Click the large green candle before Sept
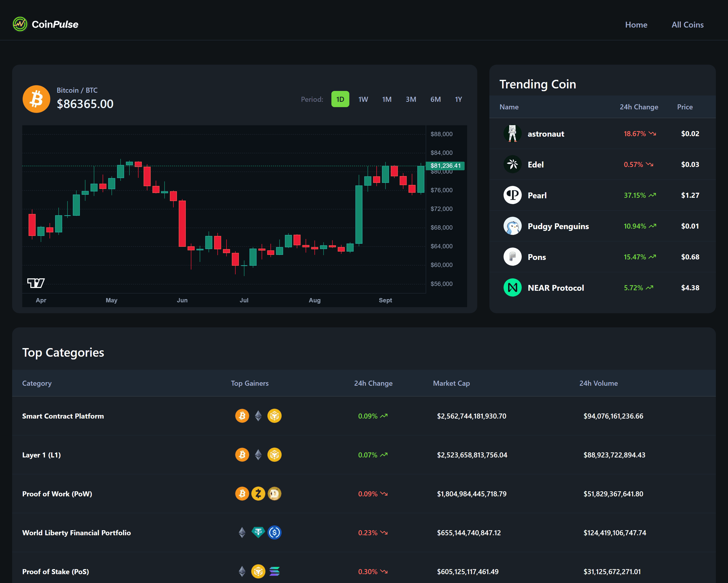728x583 pixels. click(359, 214)
